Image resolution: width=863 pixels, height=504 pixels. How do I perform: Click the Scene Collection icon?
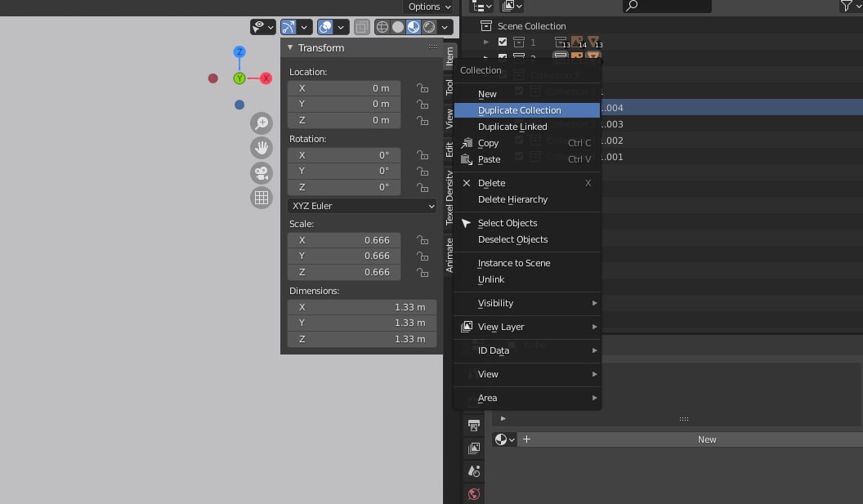tap(486, 26)
